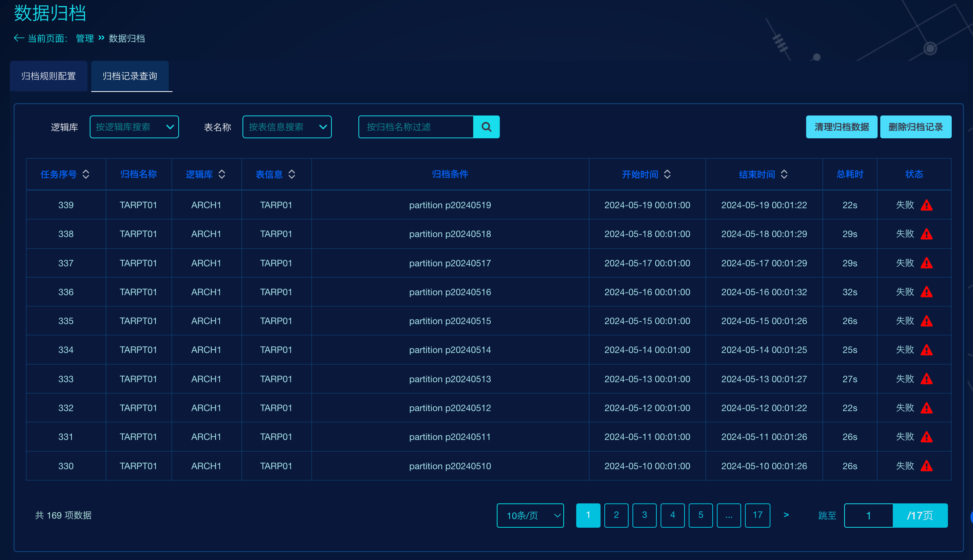Switch to 归档规则配置 tab

point(49,76)
